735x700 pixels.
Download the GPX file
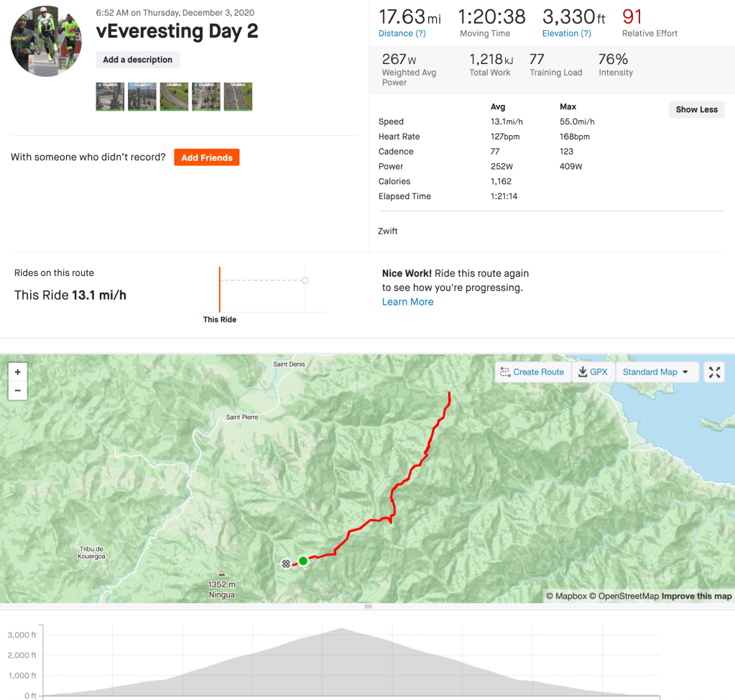pyautogui.click(x=593, y=372)
